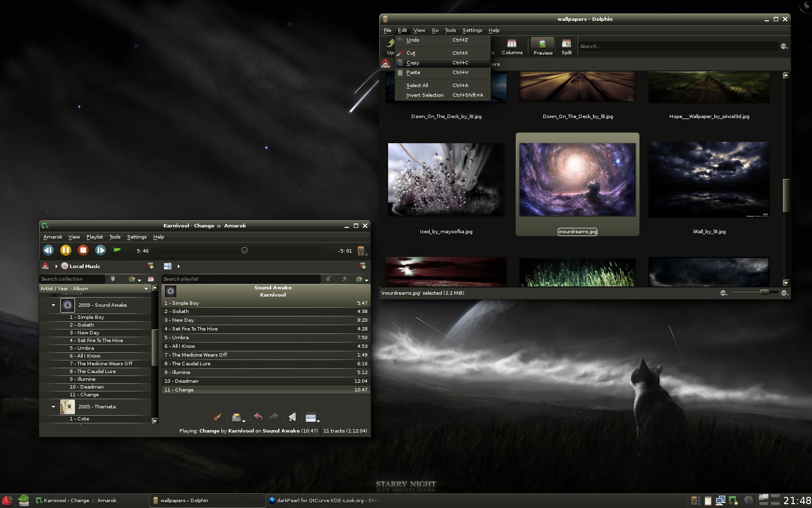
Task: Open Amarok Settings menu
Action: 137,237
